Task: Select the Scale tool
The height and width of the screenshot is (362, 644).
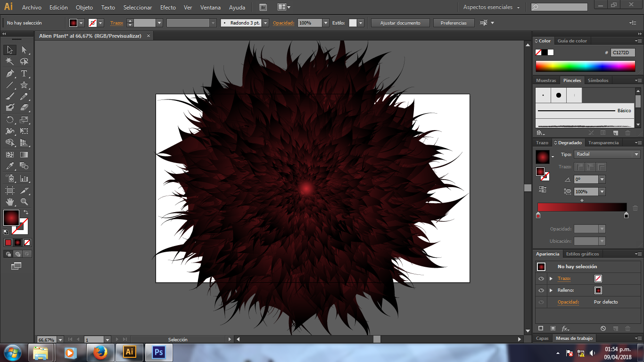Action: pos(24,120)
